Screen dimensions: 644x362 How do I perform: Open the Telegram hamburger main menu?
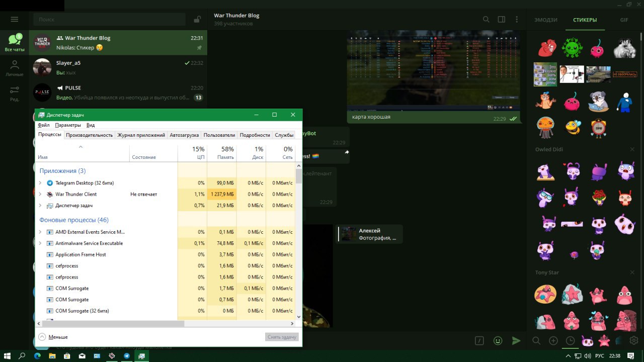(14, 19)
